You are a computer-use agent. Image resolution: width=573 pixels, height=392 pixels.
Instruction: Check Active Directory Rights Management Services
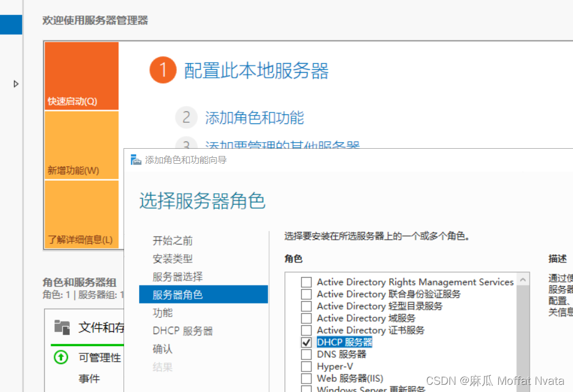click(306, 282)
